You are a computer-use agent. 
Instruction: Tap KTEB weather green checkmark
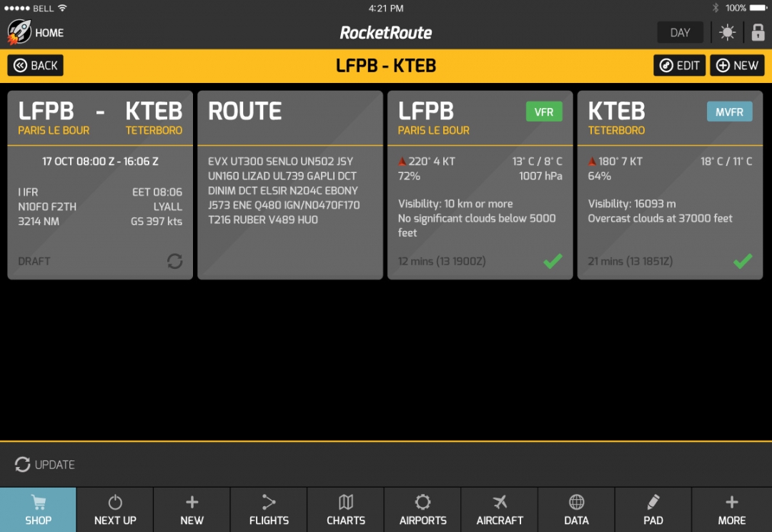click(x=743, y=261)
